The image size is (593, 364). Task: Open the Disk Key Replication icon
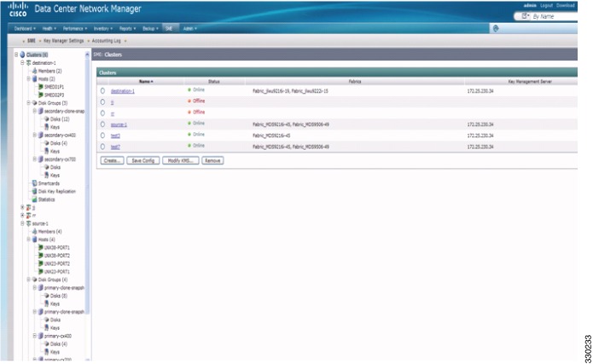click(x=34, y=191)
